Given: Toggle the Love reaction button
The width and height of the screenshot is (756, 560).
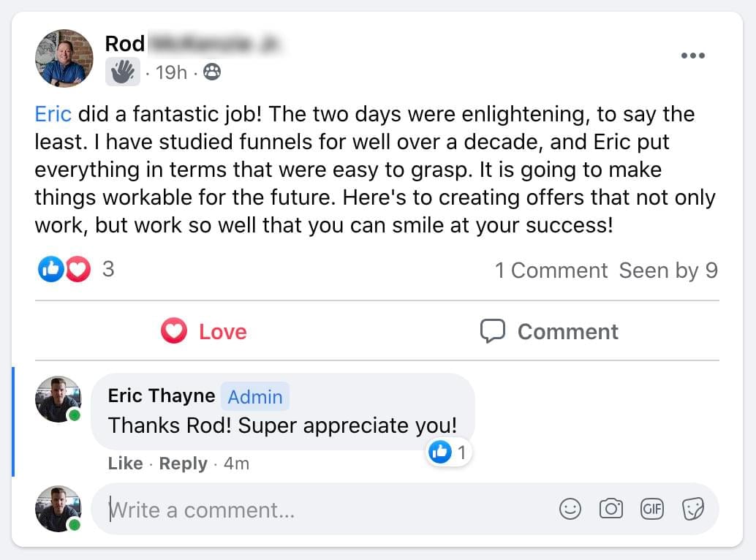Looking at the screenshot, I should (205, 331).
